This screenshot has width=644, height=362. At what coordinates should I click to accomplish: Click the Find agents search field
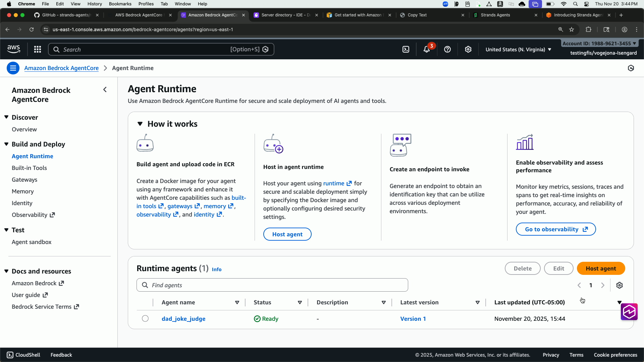point(272,285)
